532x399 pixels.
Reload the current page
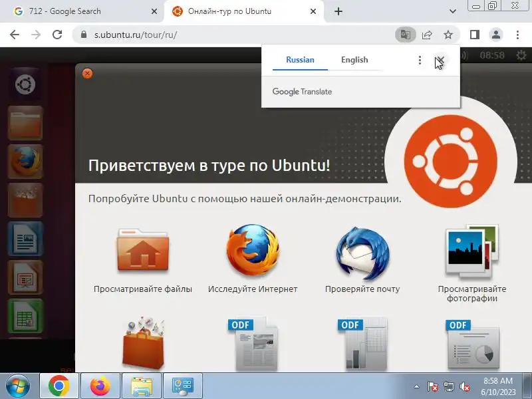point(57,35)
